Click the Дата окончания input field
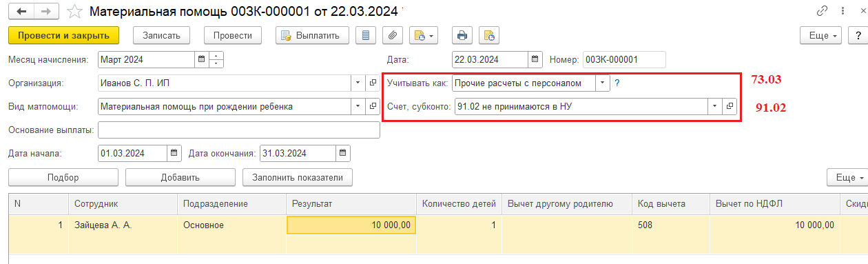 pyautogui.click(x=298, y=153)
